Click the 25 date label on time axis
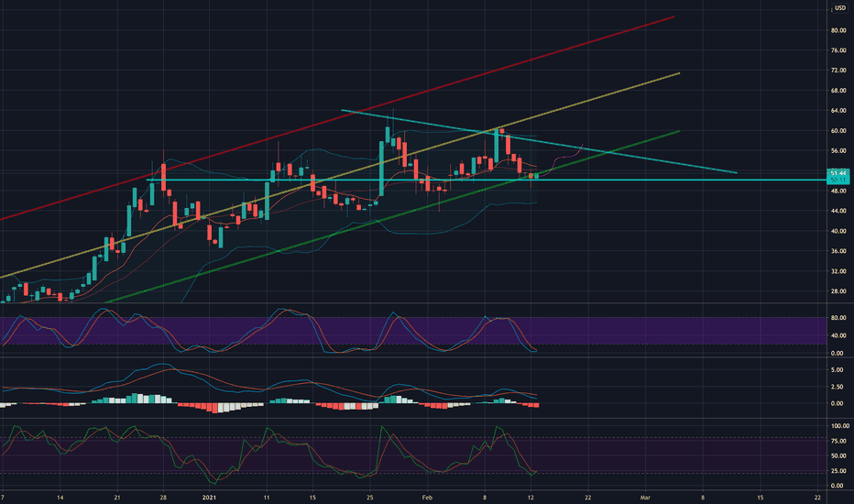The image size is (854, 504). tap(370, 498)
